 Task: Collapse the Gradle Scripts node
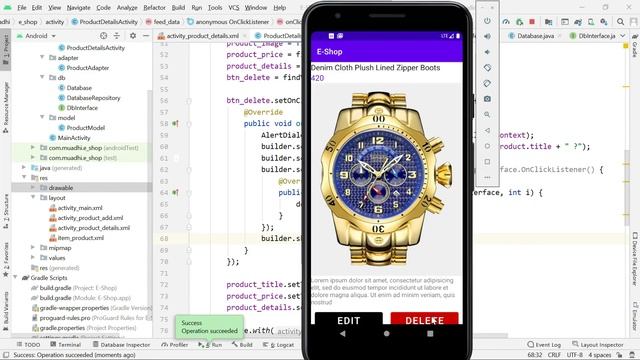(15, 278)
